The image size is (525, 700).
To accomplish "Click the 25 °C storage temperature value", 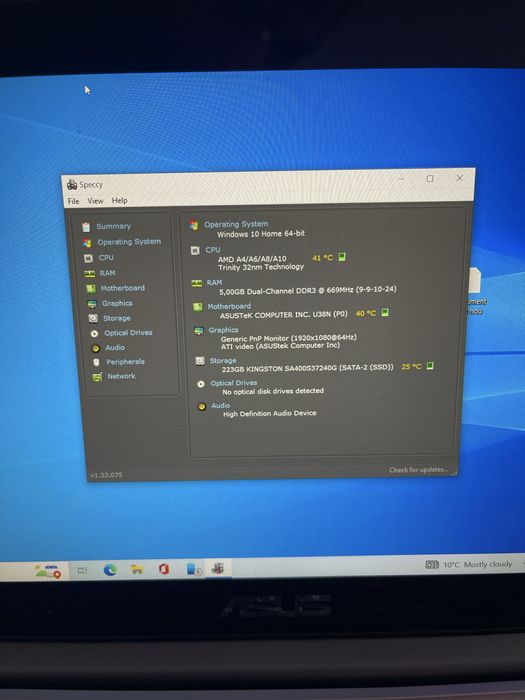I will [x=411, y=367].
